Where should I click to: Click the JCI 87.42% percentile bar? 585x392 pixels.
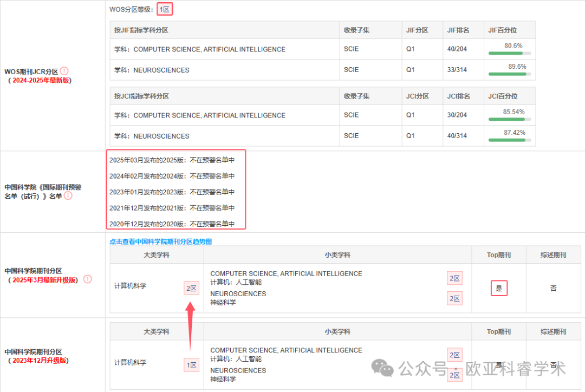pos(509,140)
